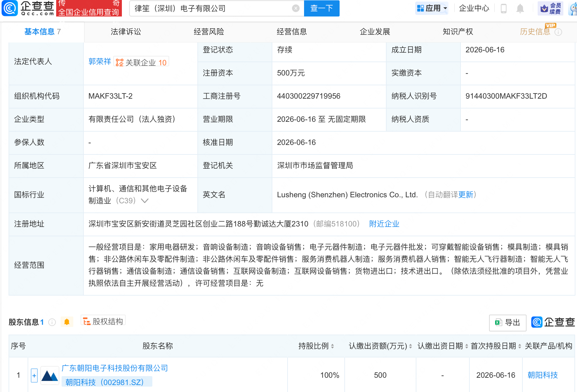The height and width of the screenshot is (392, 577).
Task: Click 登记机关 value 深圳市市场监督管理局
Action: tap(315, 166)
